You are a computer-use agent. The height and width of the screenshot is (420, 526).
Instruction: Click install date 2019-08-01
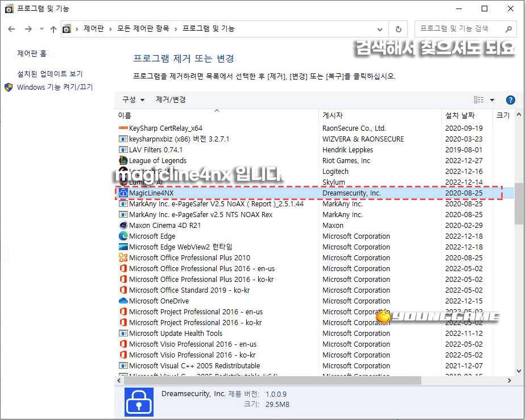click(464, 150)
